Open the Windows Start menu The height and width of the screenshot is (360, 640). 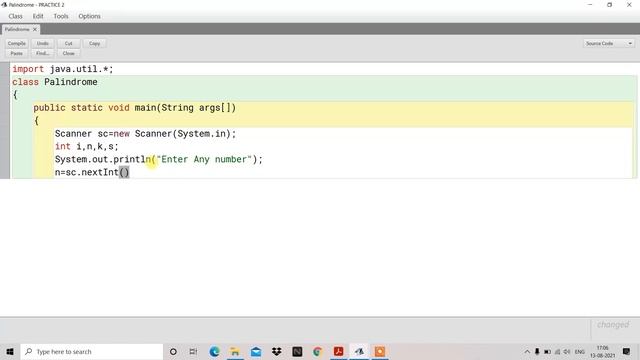[x=10, y=351]
